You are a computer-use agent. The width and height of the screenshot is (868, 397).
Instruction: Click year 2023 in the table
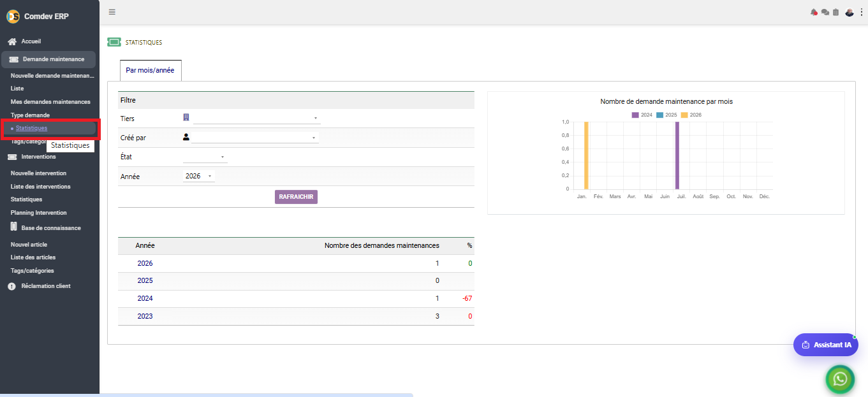coord(145,316)
